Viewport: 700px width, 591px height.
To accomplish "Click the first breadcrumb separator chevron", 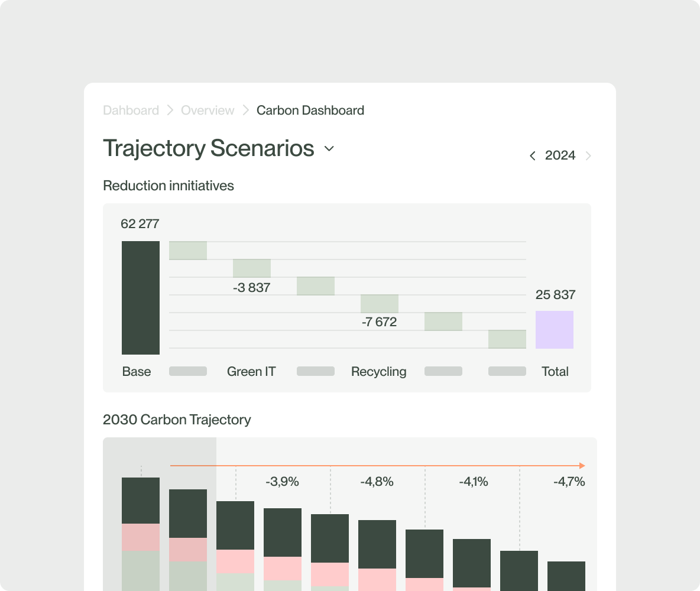I will 170,111.
